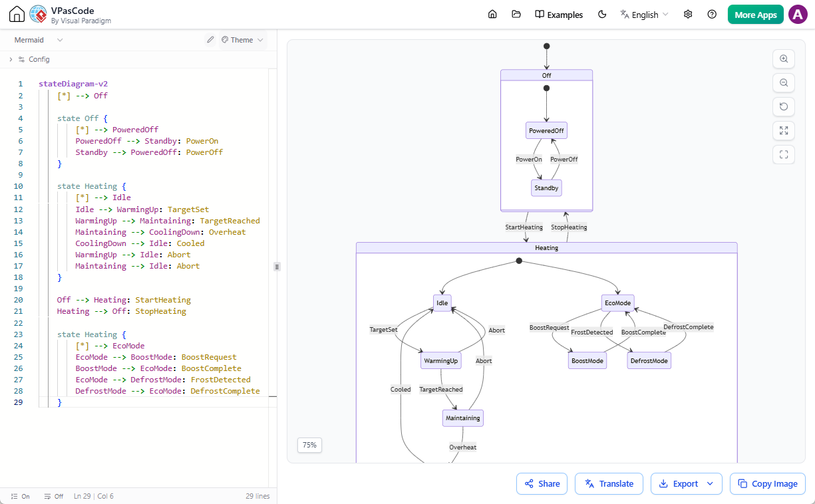Open the user avatar A menu
815x504 pixels.
tap(798, 15)
